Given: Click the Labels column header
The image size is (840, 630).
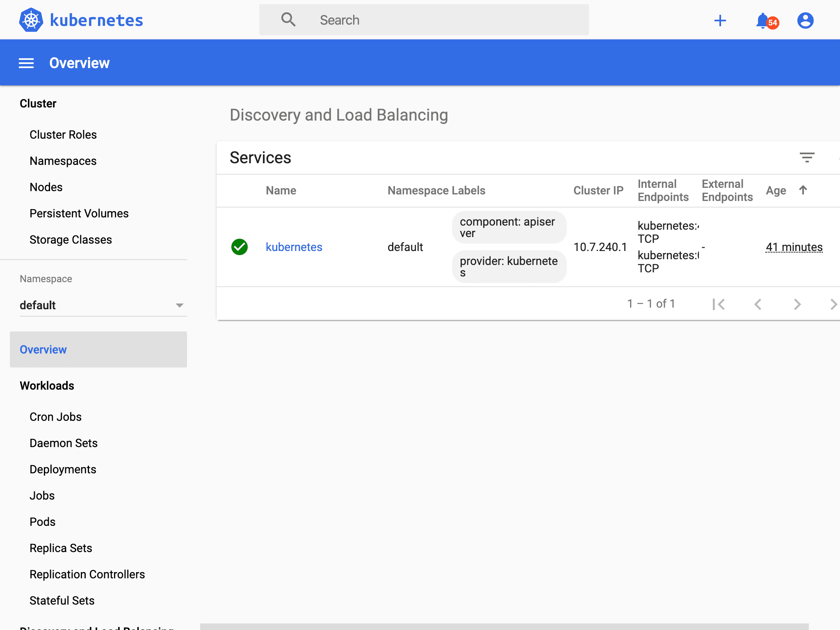Looking at the screenshot, I should click(468, 190).
